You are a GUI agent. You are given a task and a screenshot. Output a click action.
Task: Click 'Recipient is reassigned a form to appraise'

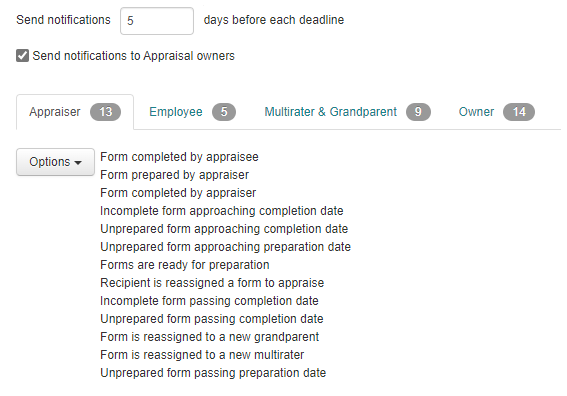pyautogui.click(x=212, y=283)
